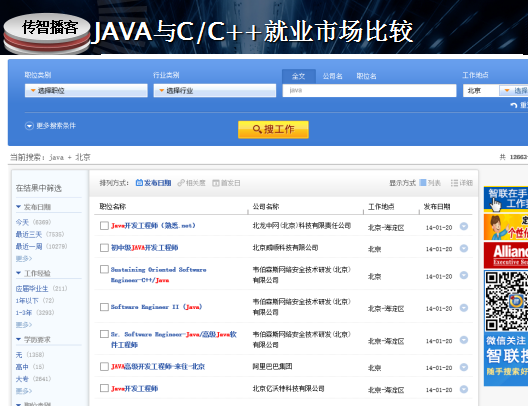The width and height of the screenshot is (528, 406).
Task: Open Java开发工程师 (熟悉.net) job link
Action: tap(153, 226)
